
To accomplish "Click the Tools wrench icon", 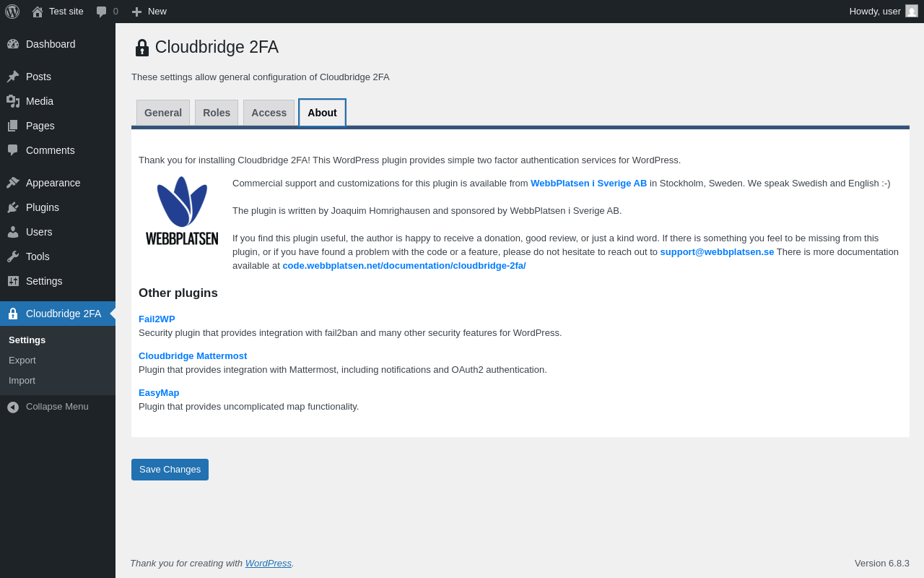I will click(13, 256).
